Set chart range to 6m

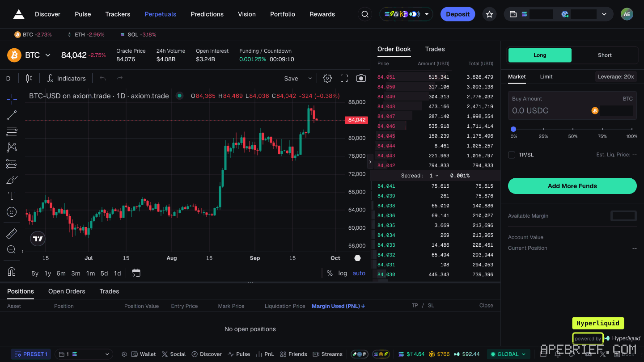[61, 273]
